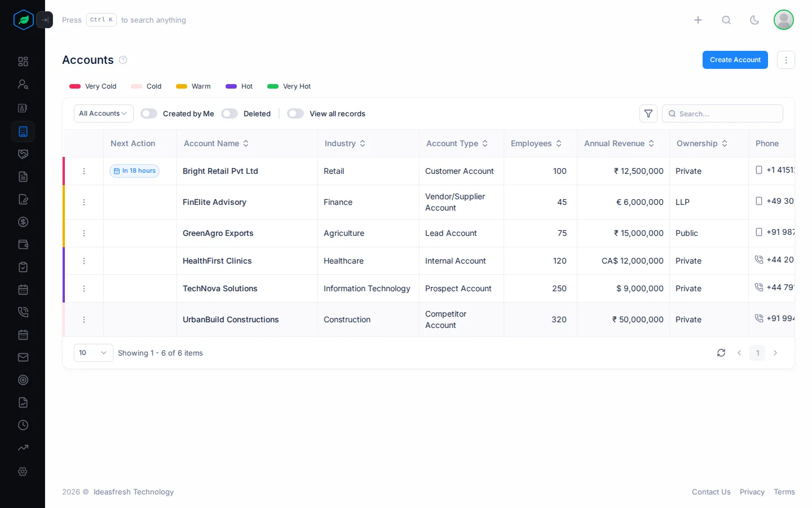Open the target goals sidebar icon
This screenshot has height=508, width=812.
click(x=23, y=380)
